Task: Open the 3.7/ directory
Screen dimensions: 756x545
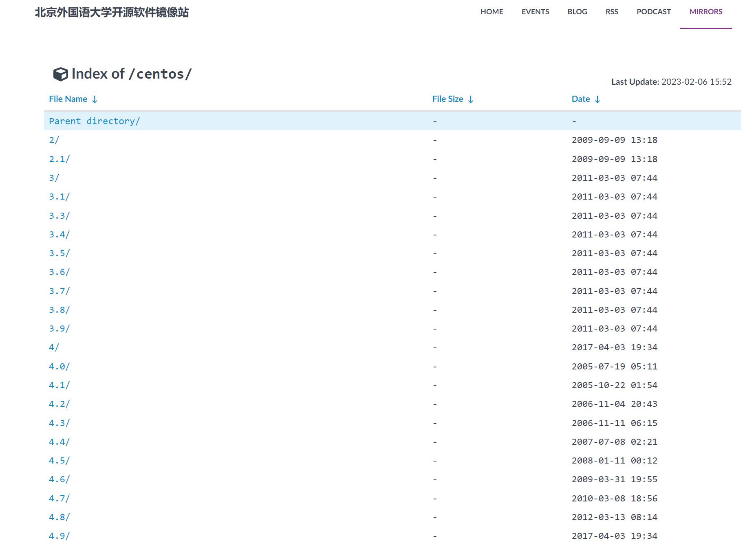Action: click(x=60, y=291)
